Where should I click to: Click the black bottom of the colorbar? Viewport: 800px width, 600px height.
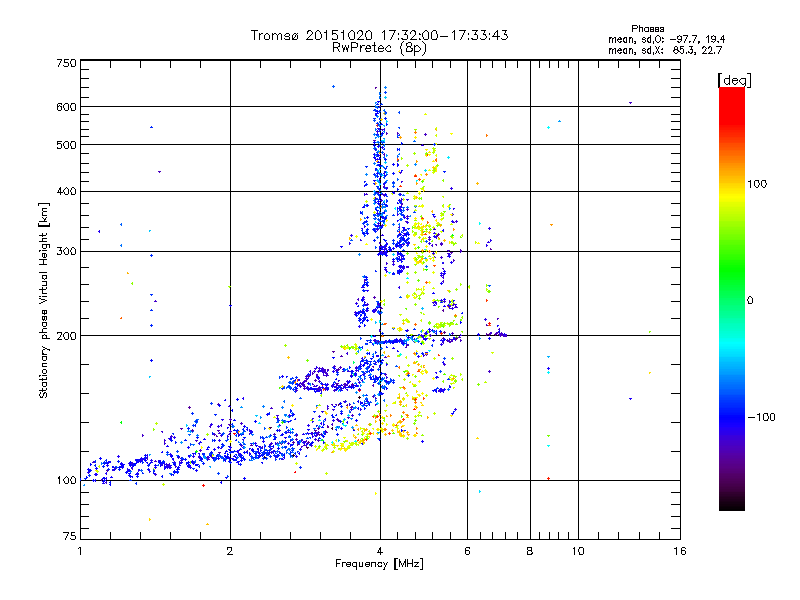pyautogui.click(x=732, y=503)
